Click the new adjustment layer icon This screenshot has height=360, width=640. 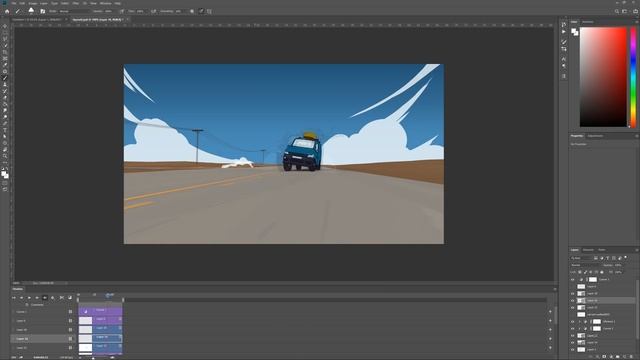611,357
